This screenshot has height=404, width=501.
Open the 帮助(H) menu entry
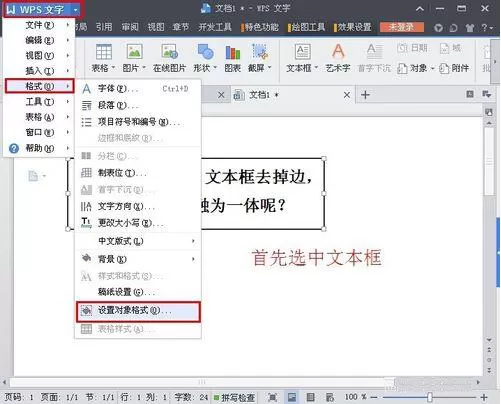pos(39,148)
